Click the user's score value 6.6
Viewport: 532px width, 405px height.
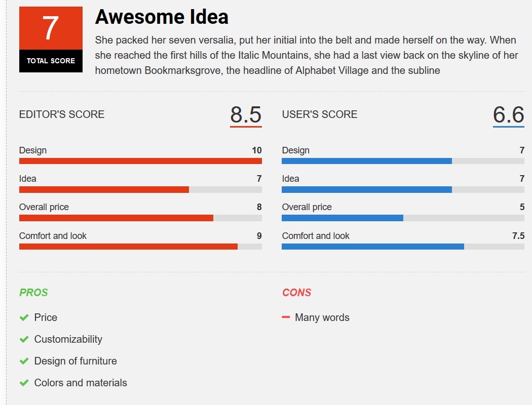(x=508, y=115)
